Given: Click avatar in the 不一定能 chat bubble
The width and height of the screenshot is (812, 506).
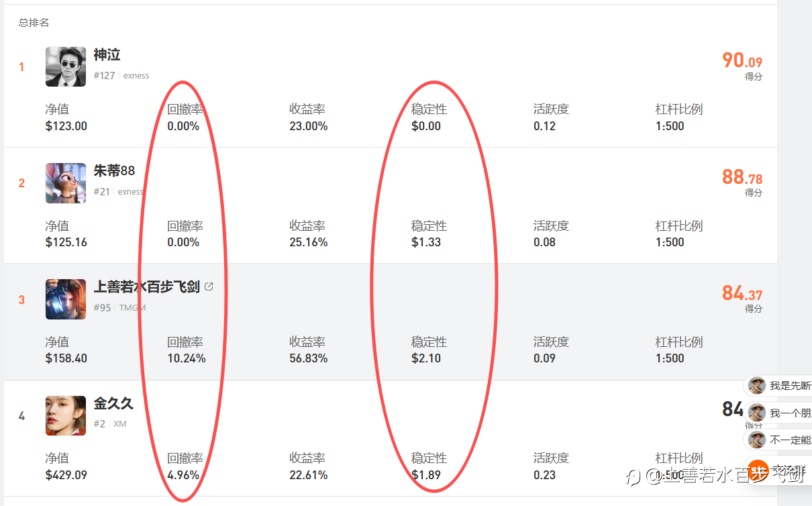Looking at the screenshot, I should tap(757, 440).
